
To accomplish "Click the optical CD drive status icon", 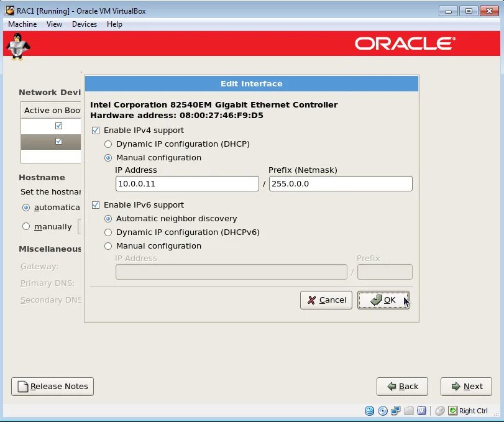I will tap(382, 410).
